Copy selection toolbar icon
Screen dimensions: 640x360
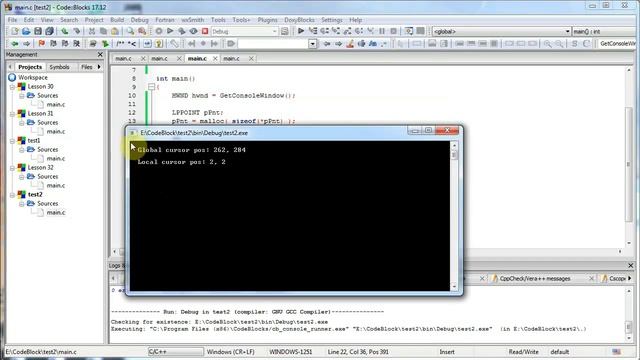tap(103, 31)
